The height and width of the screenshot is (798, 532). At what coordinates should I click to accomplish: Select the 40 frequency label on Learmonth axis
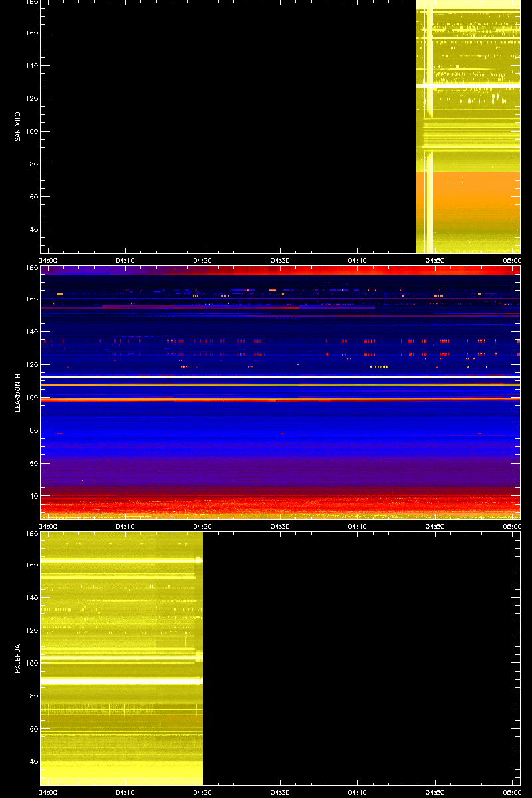point(33,495)
